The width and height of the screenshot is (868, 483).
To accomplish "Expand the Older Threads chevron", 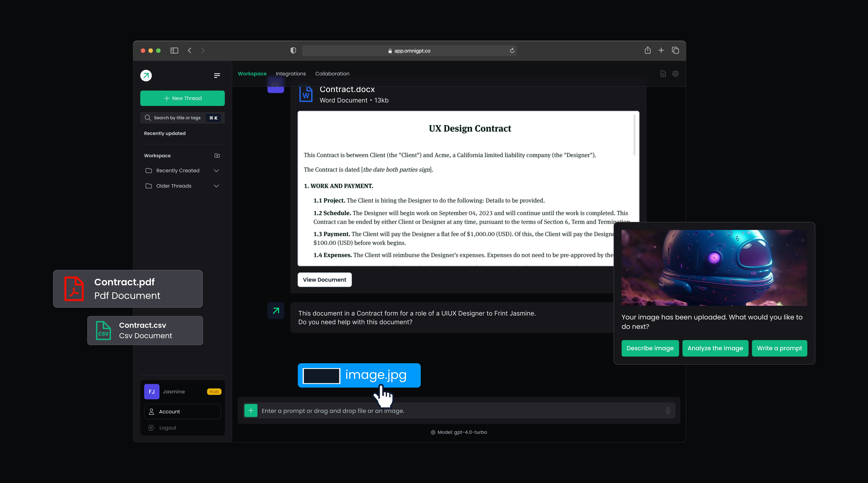I will [216, 186].
